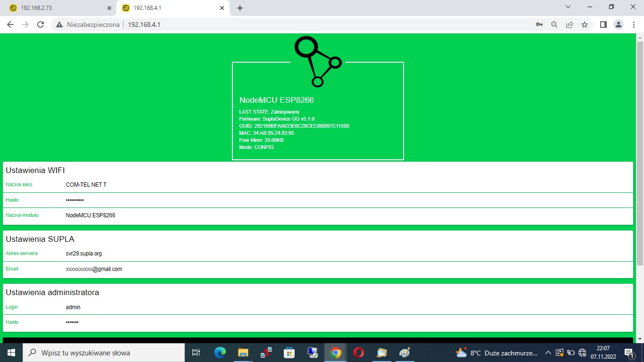This screenshot has height=362, width=644.
Task: Show hidden system tray icons
Action: pyautogui.click(x=548, y=353)
